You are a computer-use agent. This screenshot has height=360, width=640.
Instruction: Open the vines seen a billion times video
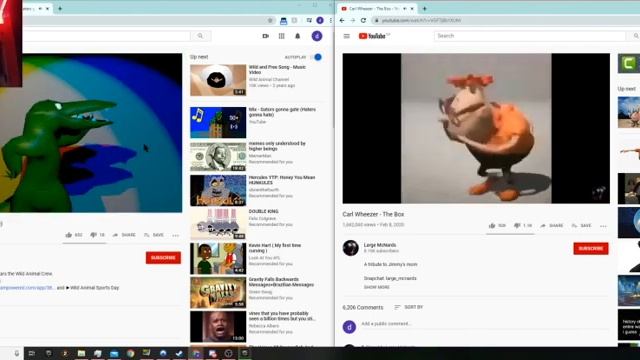(x=218, y=327)
